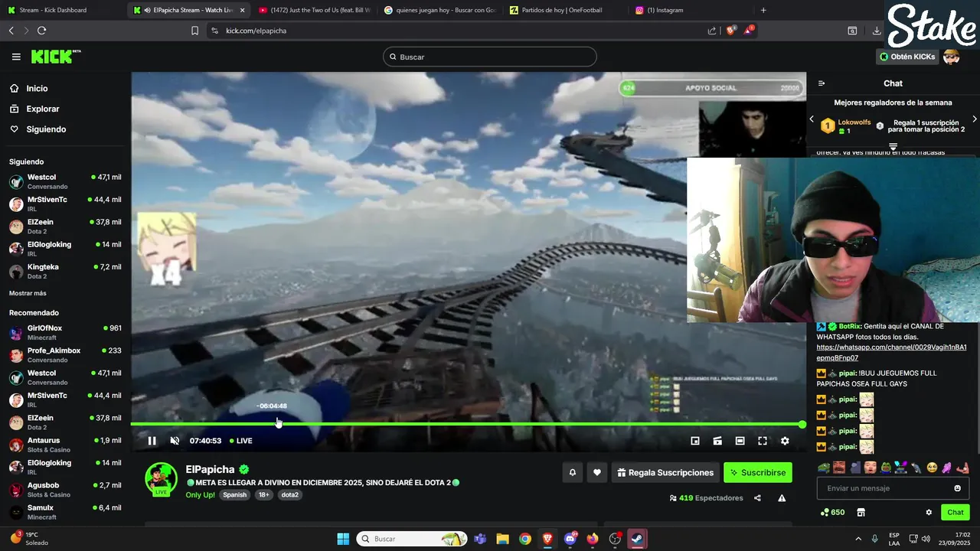Open a new browser tab

[x=763, y=10]
